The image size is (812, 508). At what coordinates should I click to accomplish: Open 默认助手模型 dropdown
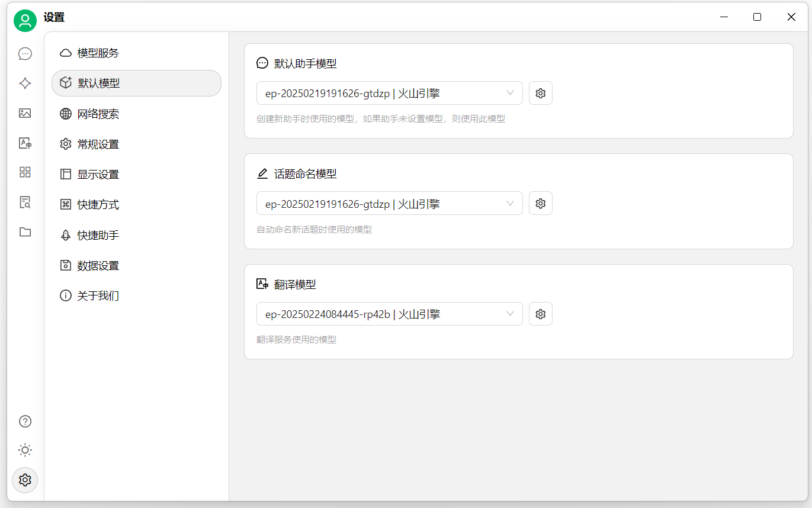point(389,93)
